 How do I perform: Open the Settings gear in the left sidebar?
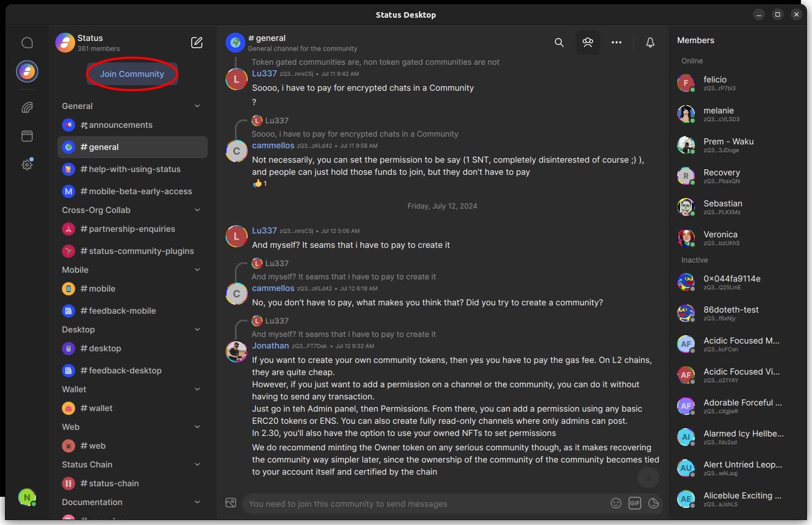(27, 164)
